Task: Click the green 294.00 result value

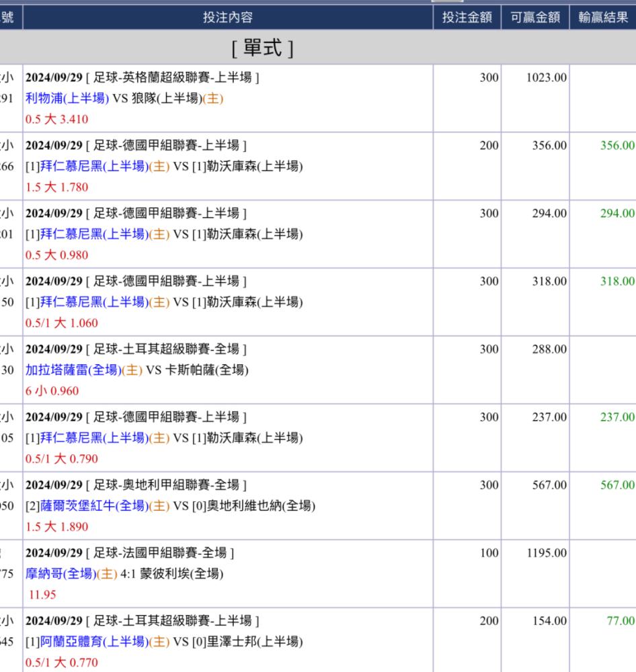Action: click(617, 214)
